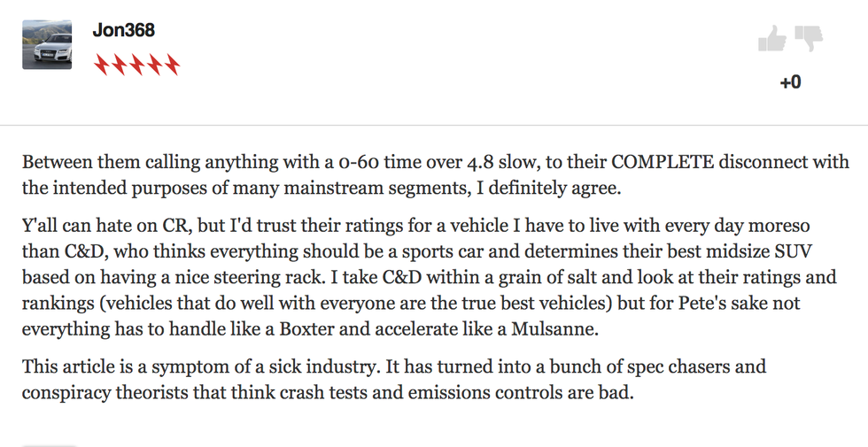The width and height of the screenshot is (868, 447).
Task: Click the paragraph starting 'Y'all can hate'
Action: pos(429,277)
